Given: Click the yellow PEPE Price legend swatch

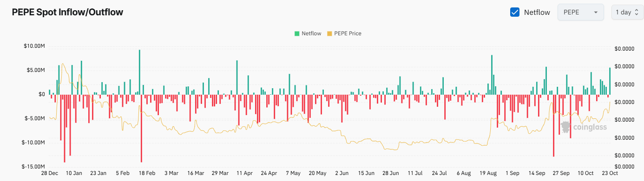Looking at the screenshot, I should coord(330,33).
